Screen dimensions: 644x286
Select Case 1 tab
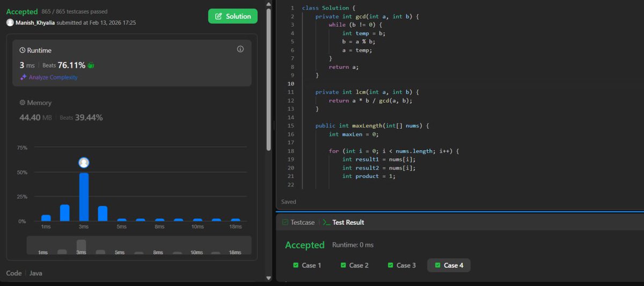pyautogui.click(x=307, y=265)
